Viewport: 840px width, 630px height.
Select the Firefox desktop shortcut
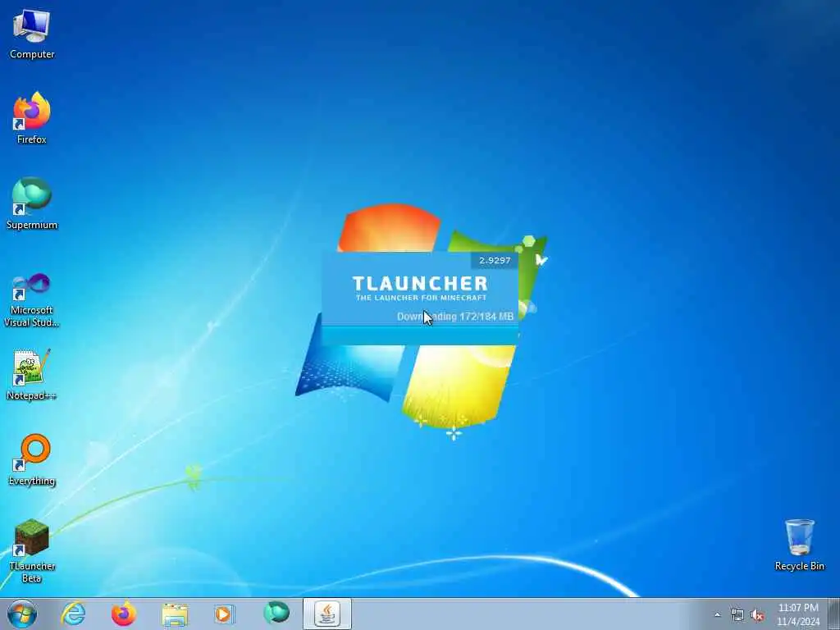click(x=32, y=118)
